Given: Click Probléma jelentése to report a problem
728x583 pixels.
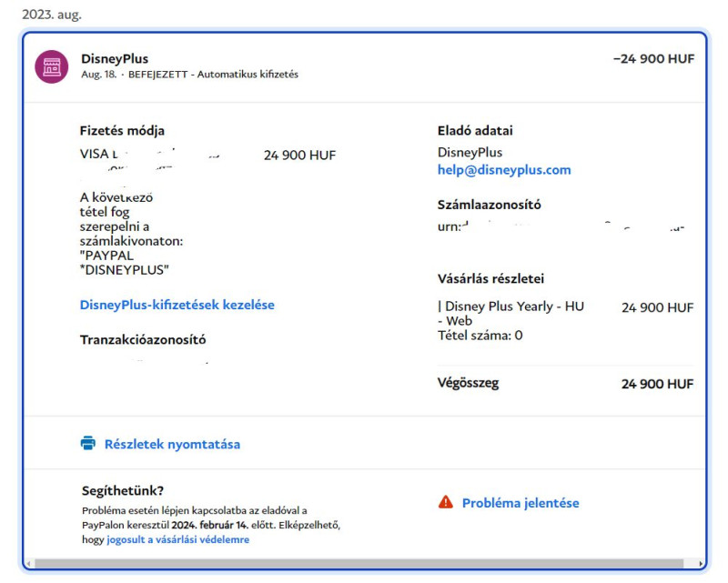Looking at the screenshot, I should click(521, 503).
